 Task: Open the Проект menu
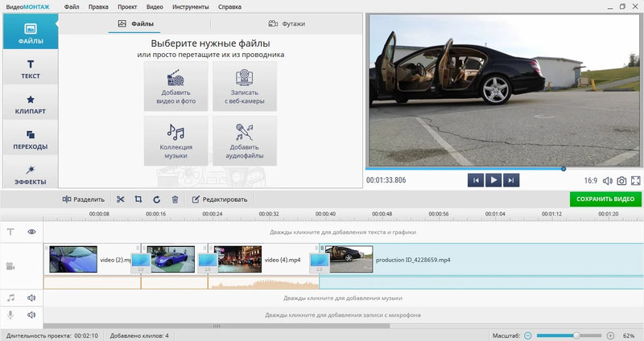click(x=127, y=6)
